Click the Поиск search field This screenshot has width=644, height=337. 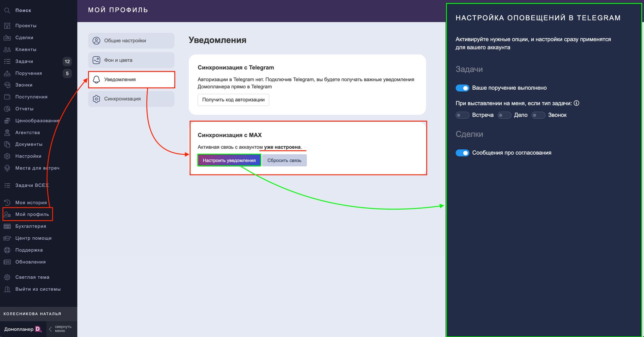click(23, 10)
